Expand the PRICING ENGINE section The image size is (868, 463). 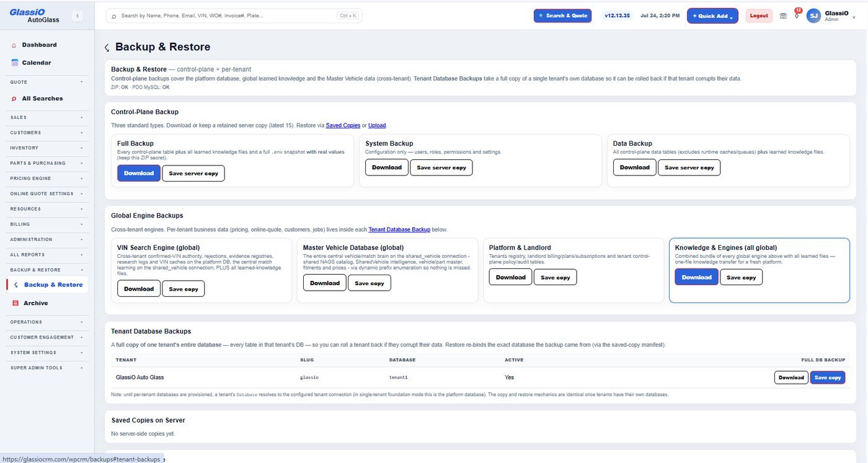(x=46, y=179)
